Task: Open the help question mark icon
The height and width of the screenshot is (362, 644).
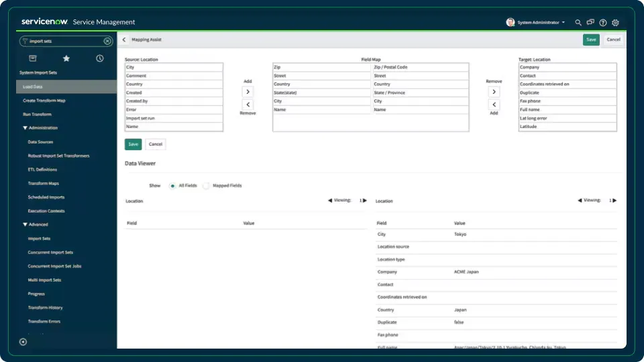Action: pyautogui.click(x=603, y=23)
